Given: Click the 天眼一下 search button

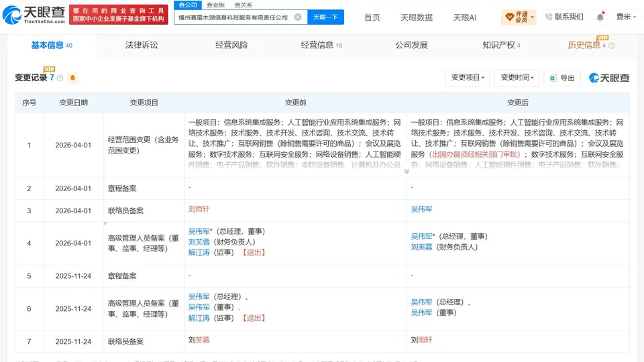Looking at the screenshot, I should point(325,17).
